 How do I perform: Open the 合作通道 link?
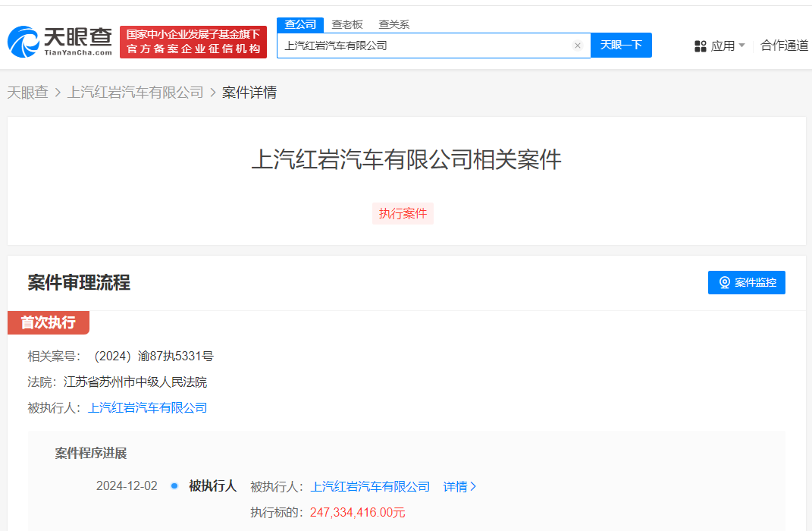tap(784, 46)
